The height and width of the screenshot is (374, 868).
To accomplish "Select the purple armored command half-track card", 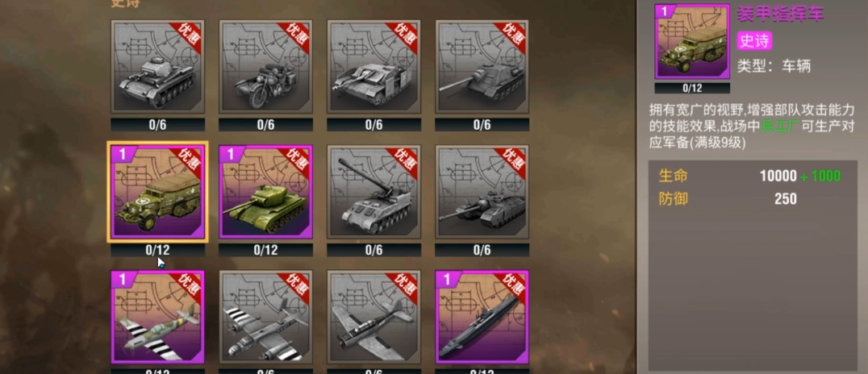I will (158, 192).
